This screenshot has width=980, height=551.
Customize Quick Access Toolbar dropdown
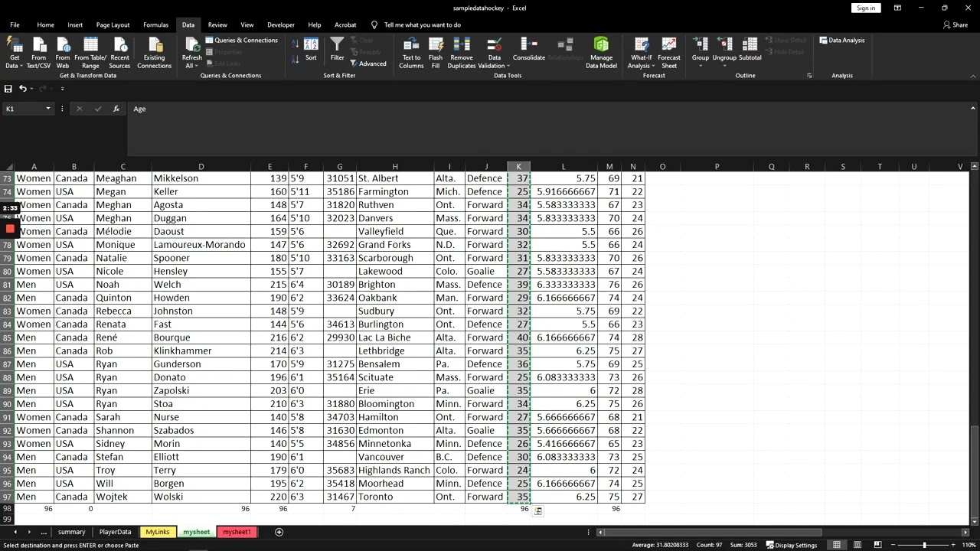pyautogui.click(x=62, y=89)
